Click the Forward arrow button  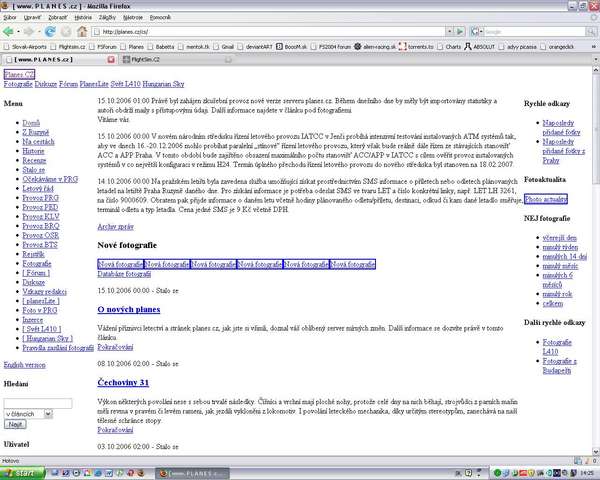[28, 32]
